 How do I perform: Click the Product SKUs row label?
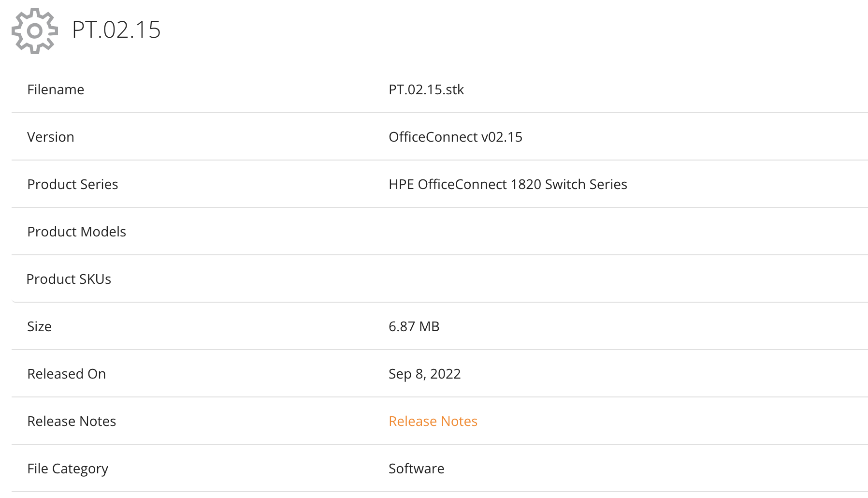[69, 279]
